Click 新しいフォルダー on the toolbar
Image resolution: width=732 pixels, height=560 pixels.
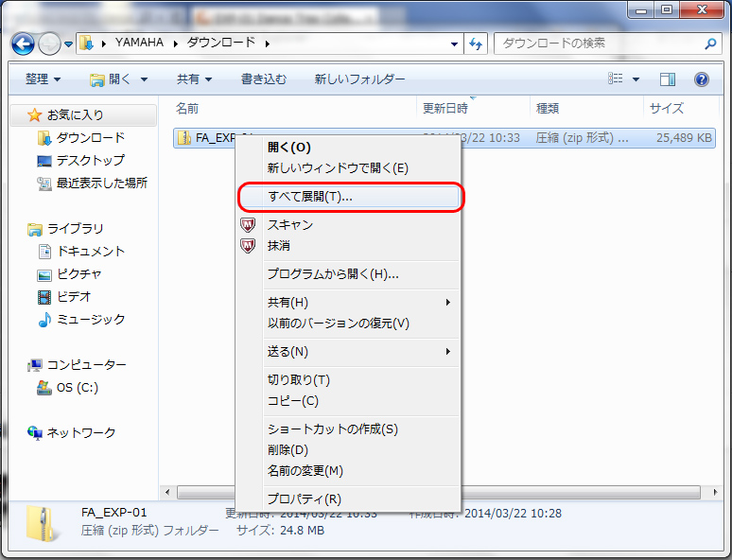click(359, 79)
